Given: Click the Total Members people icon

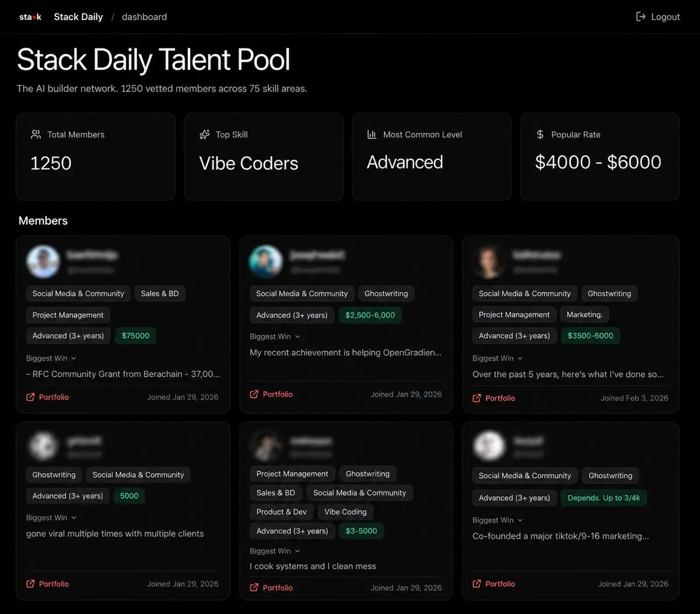Looking at the screenshot, I should click(x=36, y=134).
